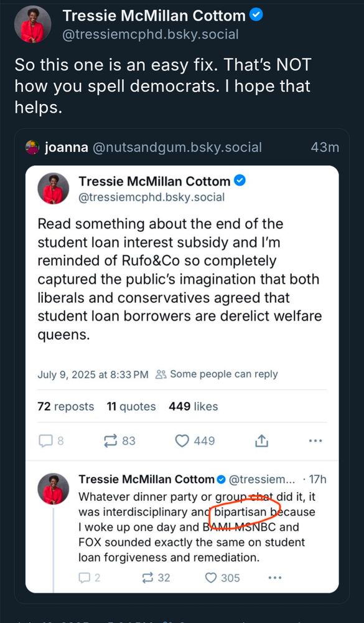View the 72 reposts list

[65, 406]
